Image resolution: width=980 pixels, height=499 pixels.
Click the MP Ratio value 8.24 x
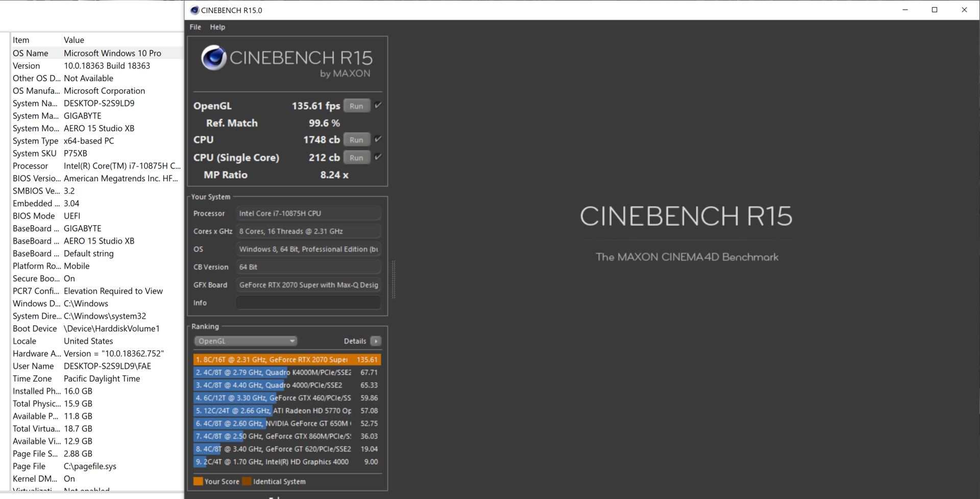(x=334, y=175)
